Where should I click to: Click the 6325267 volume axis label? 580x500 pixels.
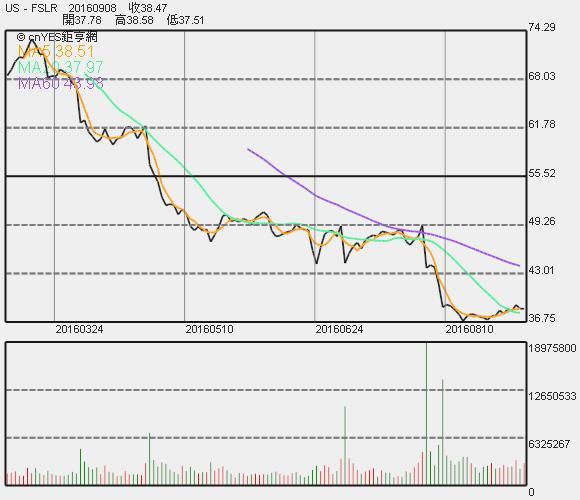[x=549, y=444]
